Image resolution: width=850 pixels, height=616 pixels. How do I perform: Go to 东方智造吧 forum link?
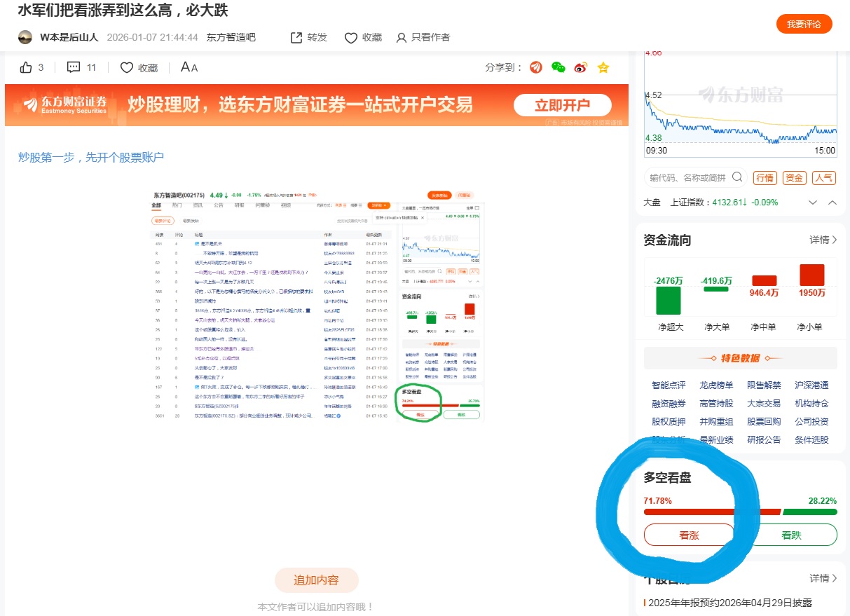[x=231, y=37]
